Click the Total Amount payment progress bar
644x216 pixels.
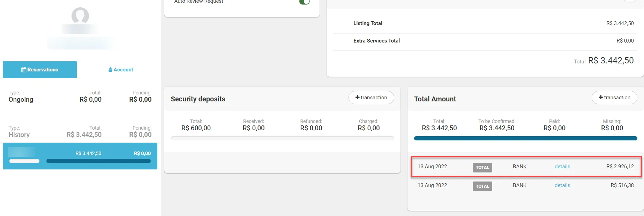(x=525, y=138)
